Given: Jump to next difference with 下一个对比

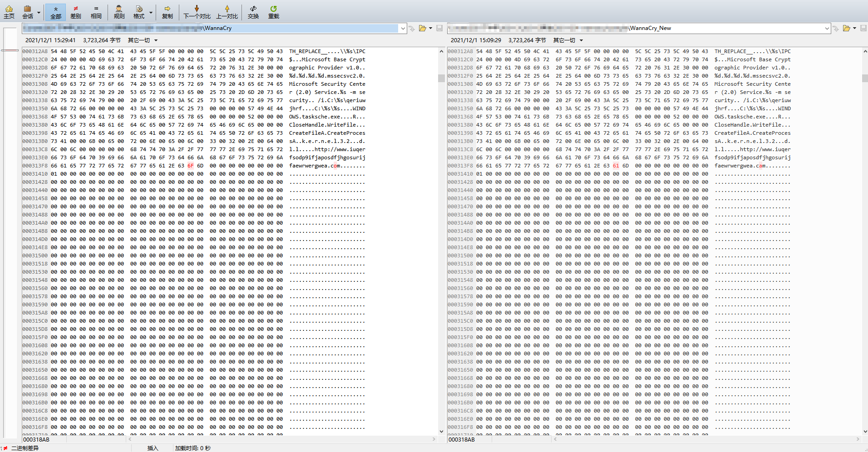Looking at the screenshot, I should tap(197, 12).
